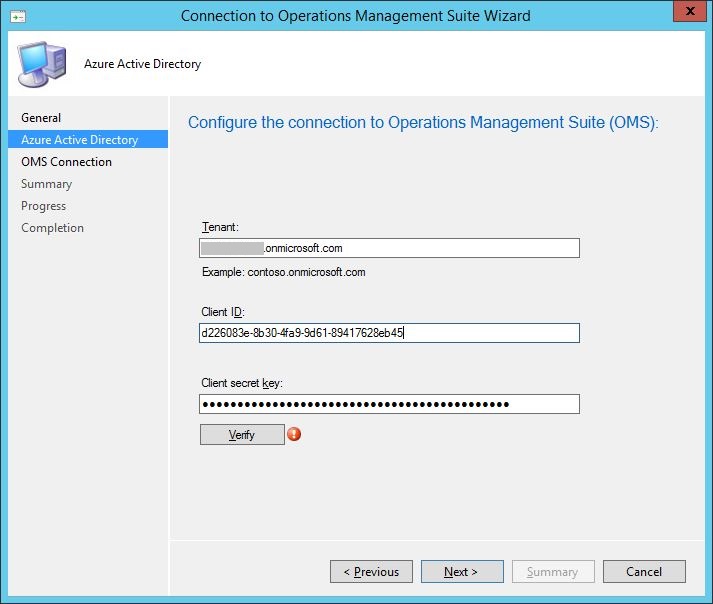Click the wizard window icon in title bar

pyautogui.click(x=18, y=17)
